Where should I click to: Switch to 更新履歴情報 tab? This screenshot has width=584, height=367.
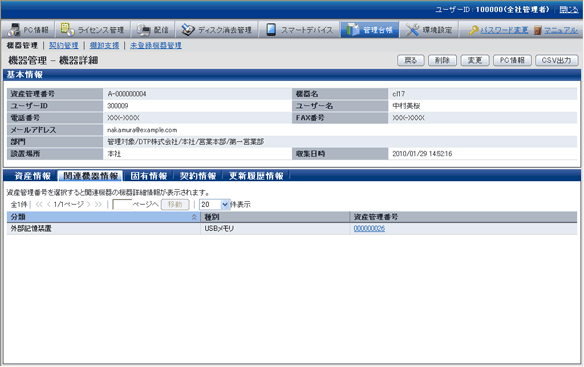[x=256, y=176]
